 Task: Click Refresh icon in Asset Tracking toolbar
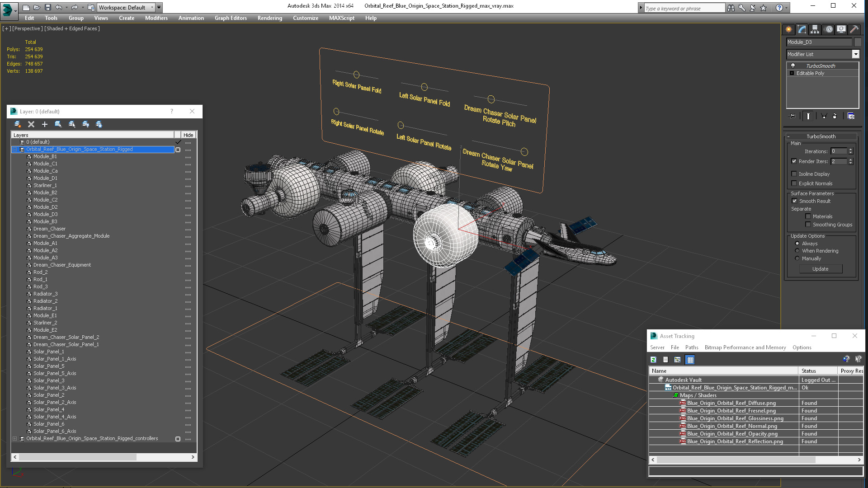pyautogui.click(x=653, y=360)
